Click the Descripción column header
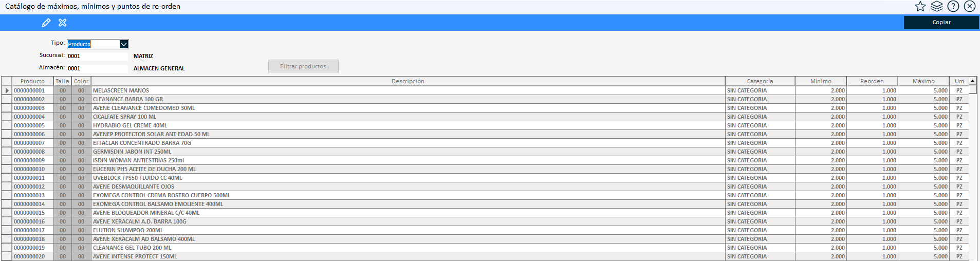 pyautogui.click(x=408, y=81)
